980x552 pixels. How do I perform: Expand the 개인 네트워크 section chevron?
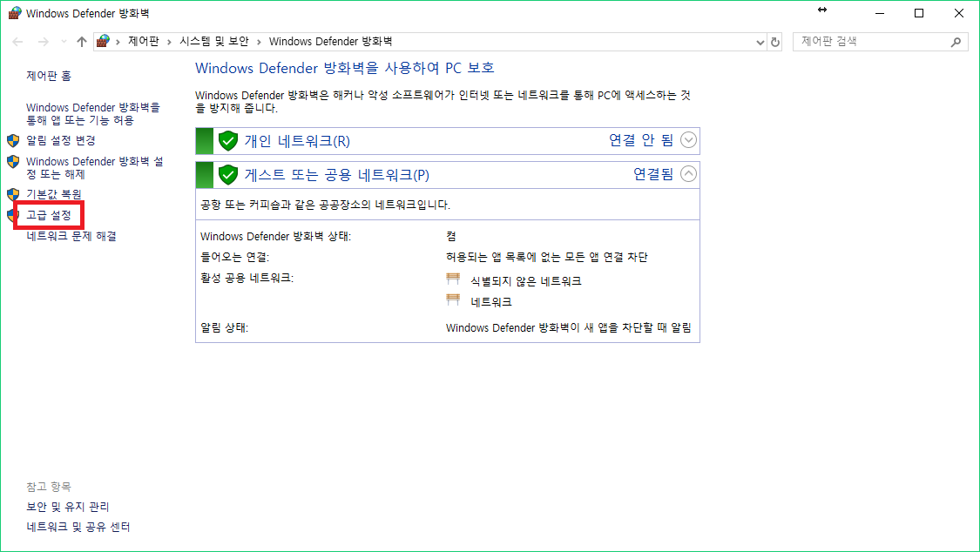pyautogui.click(x=688, y=140)
